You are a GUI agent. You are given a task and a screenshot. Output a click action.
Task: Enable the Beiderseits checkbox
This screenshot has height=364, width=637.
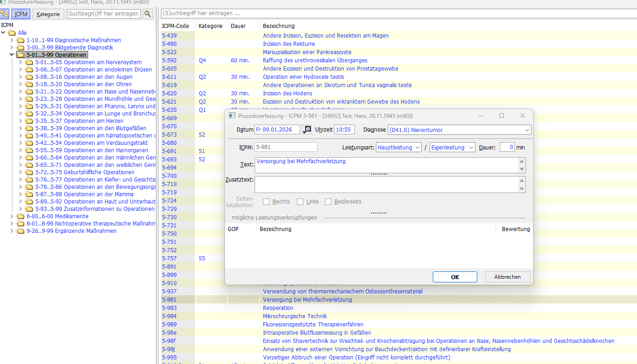(x=328, y=202)
